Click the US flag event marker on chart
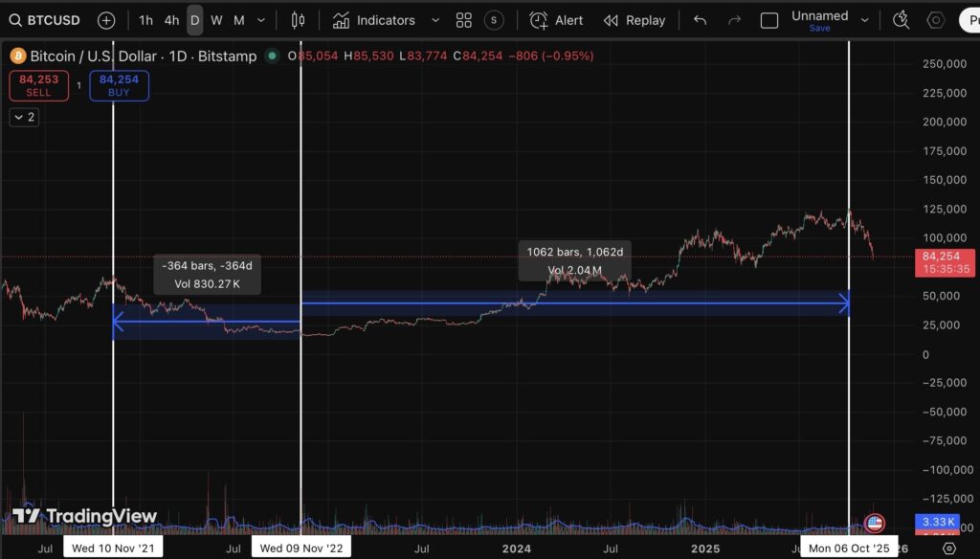980x559 pixels. pyautogui.click(x=876, y=524)
